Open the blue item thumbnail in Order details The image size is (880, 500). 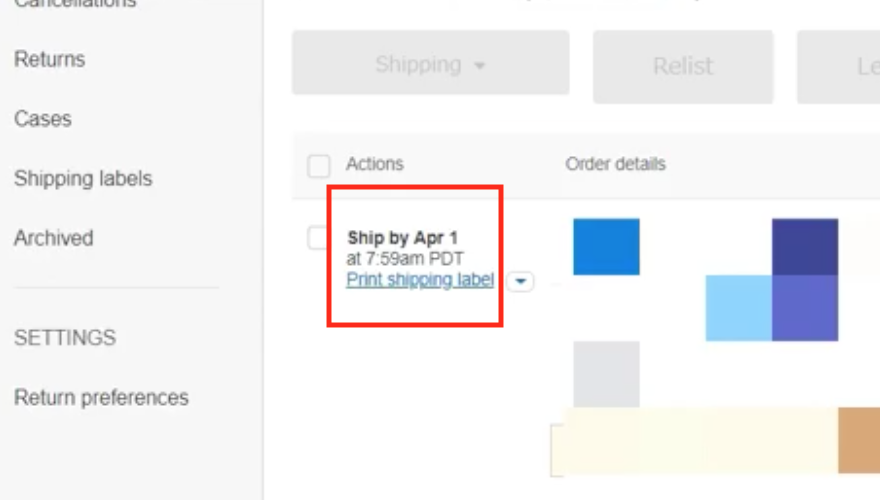point(606,247)
